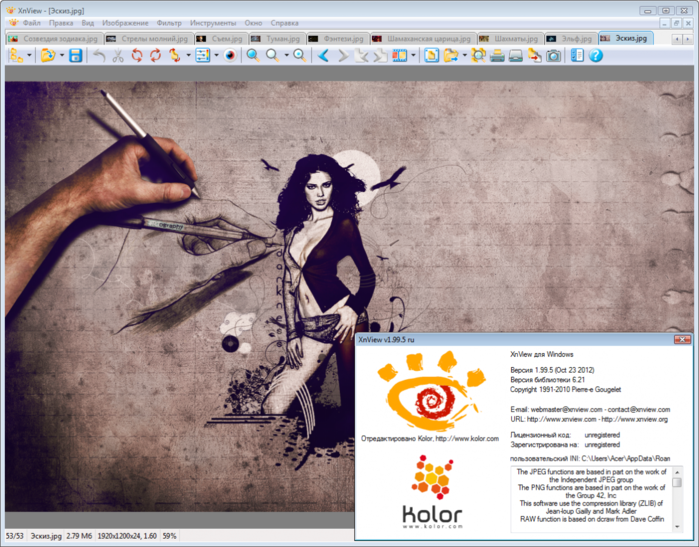Open the Изображение menu

click(x=125, y=23)
